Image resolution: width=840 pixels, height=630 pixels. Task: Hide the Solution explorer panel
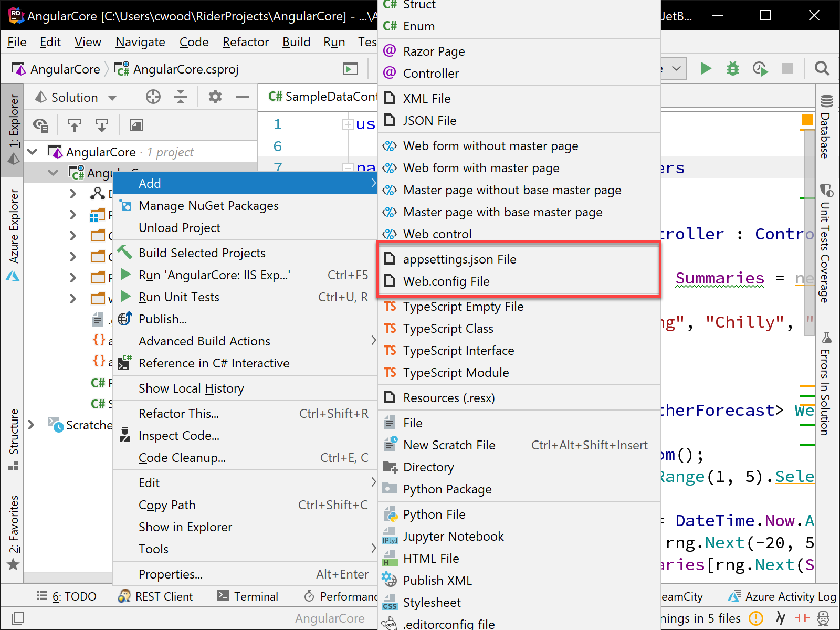pyautogui.click(x=242, y=97)
